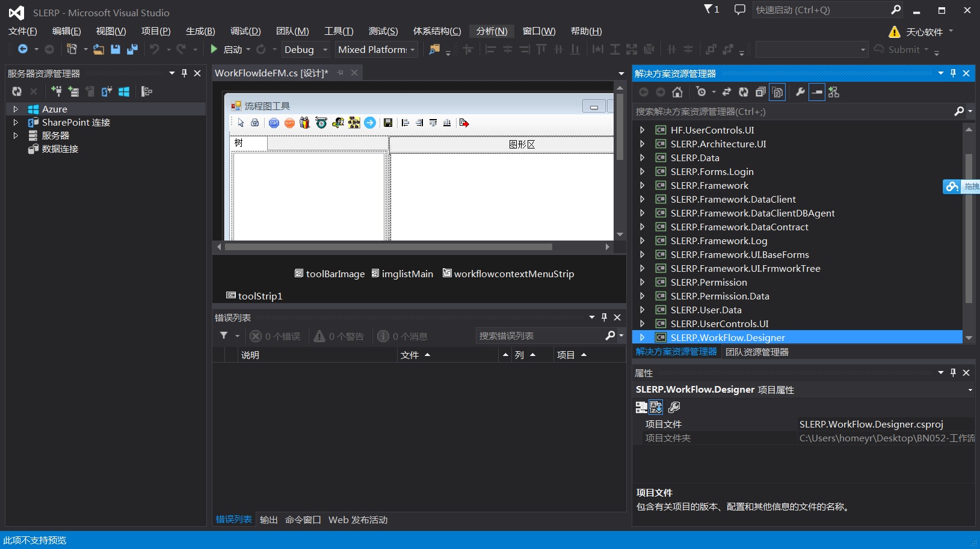This screenshot has width=980, height=549.
Task: Click the Connect to Server icon
Action: [x=73, y=91]
